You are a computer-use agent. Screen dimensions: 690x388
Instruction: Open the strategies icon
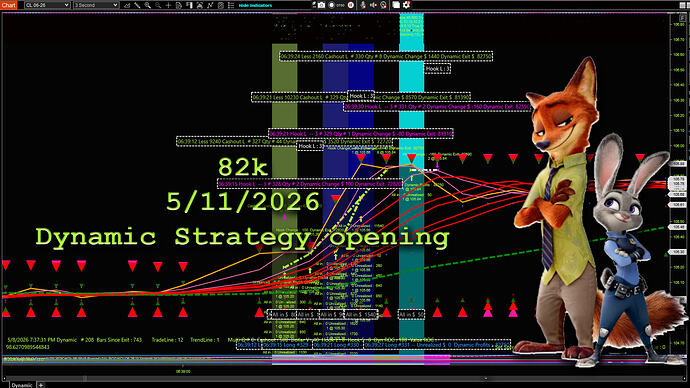pos(221,5)
